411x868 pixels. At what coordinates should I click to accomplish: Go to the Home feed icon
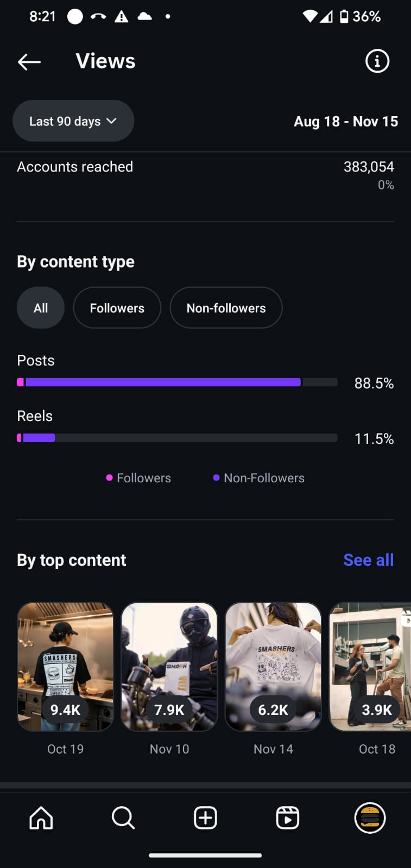(41, 818)
